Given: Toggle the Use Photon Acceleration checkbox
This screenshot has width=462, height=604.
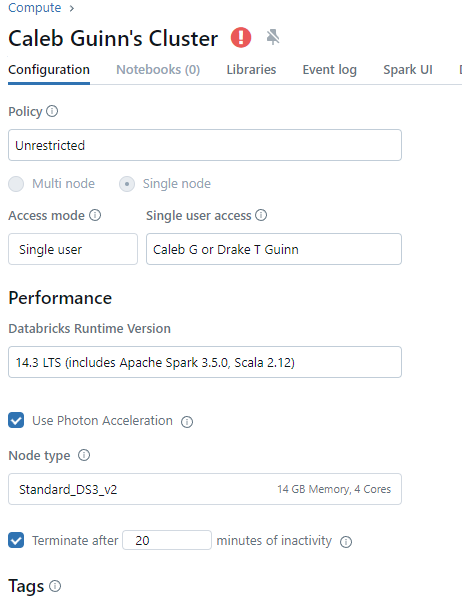Looking at the screenshot, I should pyautogui.click(x=16, y=420).
